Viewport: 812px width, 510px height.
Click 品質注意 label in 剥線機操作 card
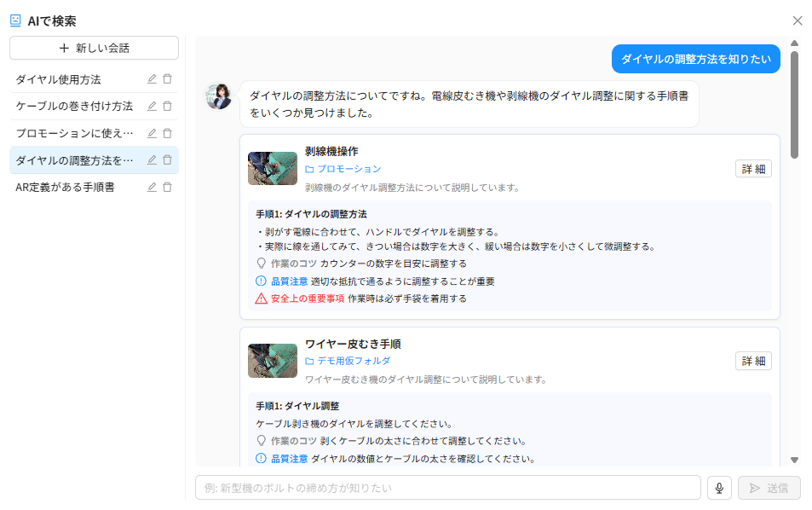pyautogui.click(x=290, y=281)
